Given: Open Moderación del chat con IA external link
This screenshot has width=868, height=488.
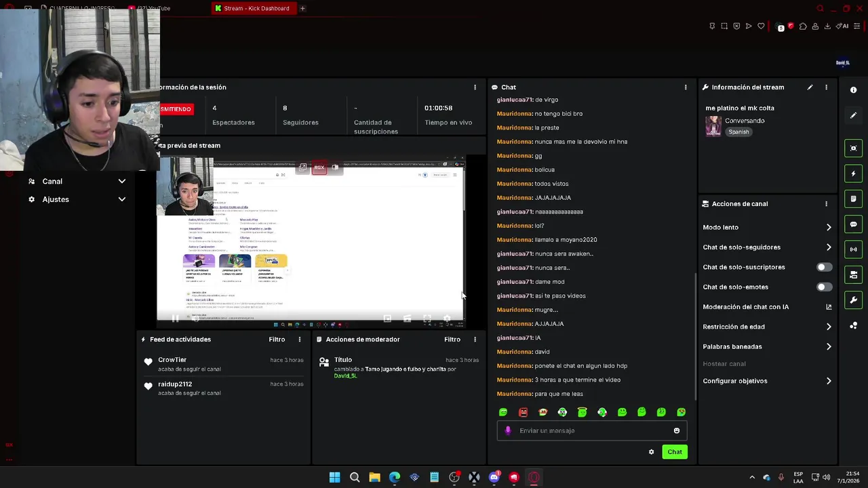Looking at the screenshot, I should tap(829, 307).
